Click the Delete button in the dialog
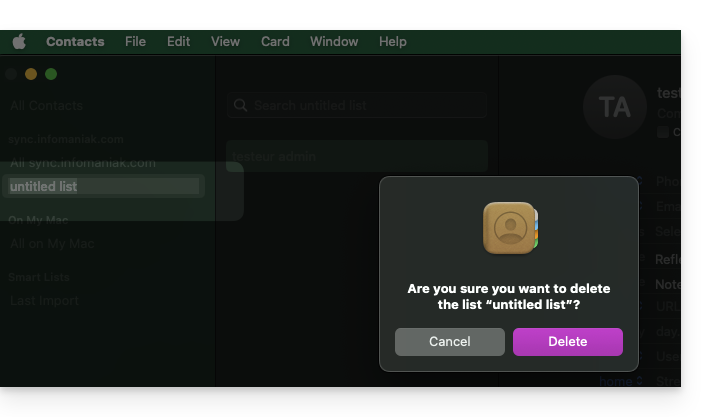Image resolution: width=711 pixels, height=417 pixels. pyautogui.click(x=567, y=342)
